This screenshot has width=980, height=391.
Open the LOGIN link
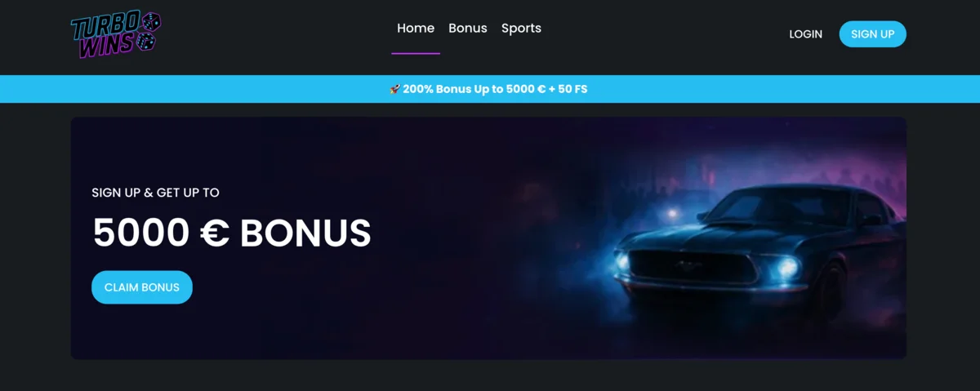pyautogui.click(x=805, y=34)
